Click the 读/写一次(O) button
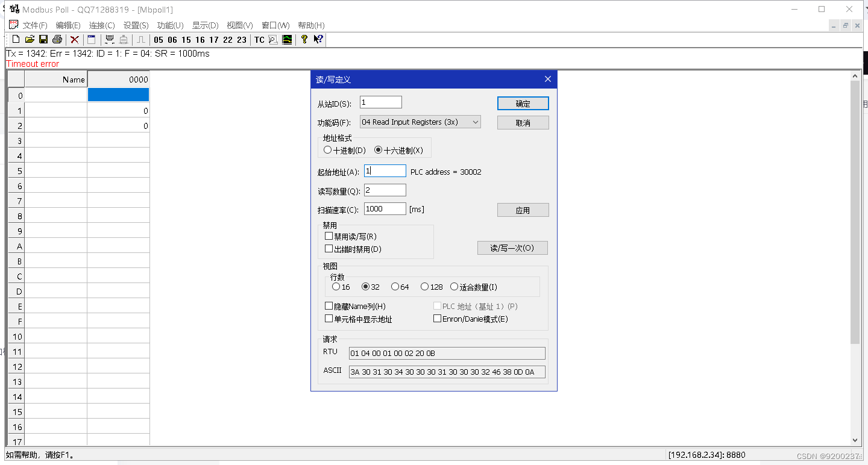 [512, 248]
